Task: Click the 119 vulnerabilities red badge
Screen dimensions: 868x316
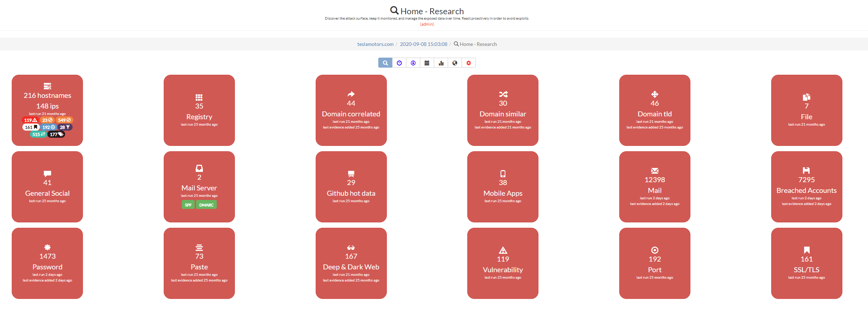Action: pyautogui.click(x=31, y=120)
